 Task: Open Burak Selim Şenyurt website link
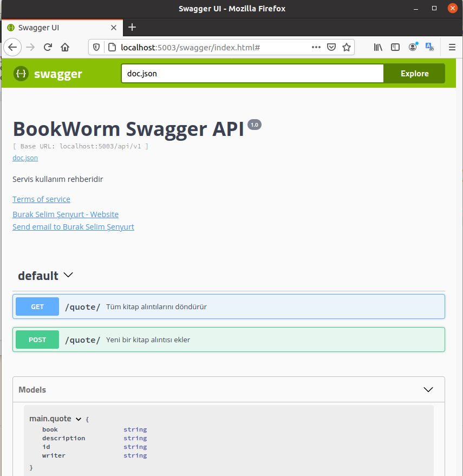point(66,214)
